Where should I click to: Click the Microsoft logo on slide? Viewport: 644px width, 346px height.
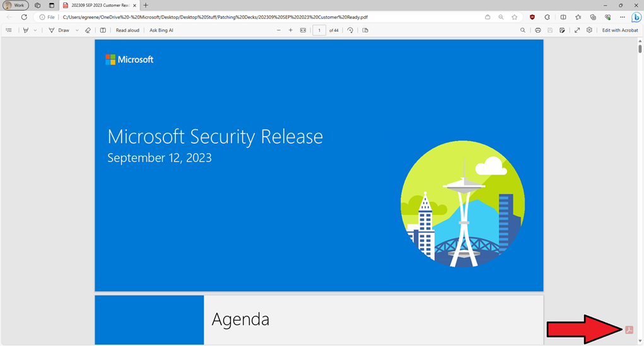pyautogui.click(x=129, y=59)
